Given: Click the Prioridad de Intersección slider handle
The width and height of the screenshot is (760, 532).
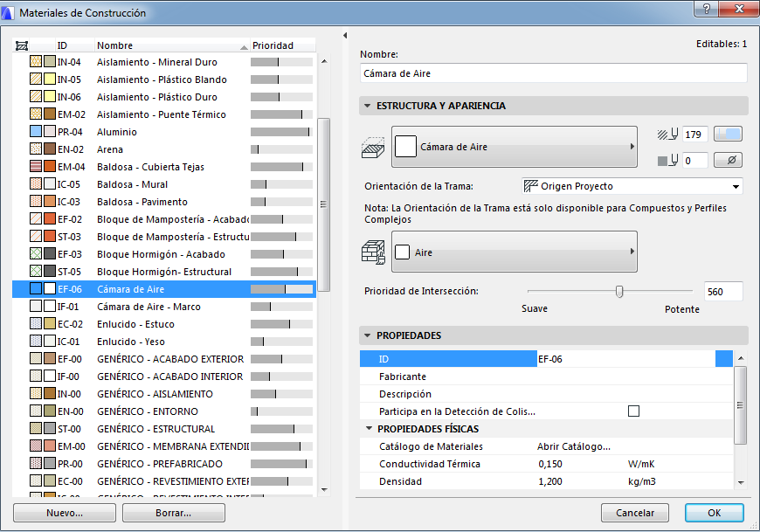Looking at the screenshot, I should click(619, 291).
